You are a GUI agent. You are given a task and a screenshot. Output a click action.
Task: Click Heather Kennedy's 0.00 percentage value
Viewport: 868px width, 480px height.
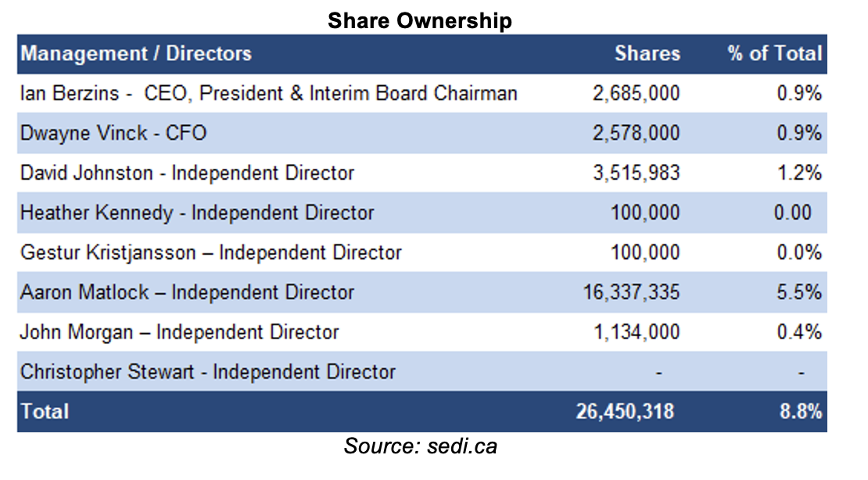793,213
